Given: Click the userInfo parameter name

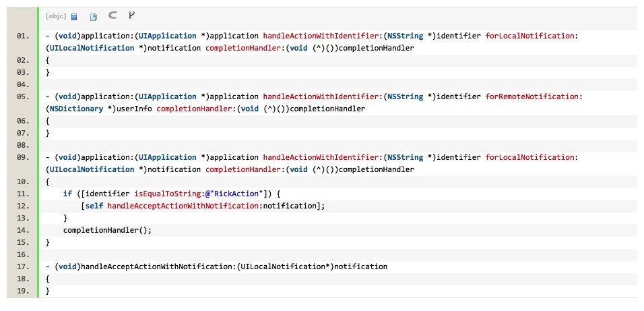Looking at the screenshot, I should (134, 109).
